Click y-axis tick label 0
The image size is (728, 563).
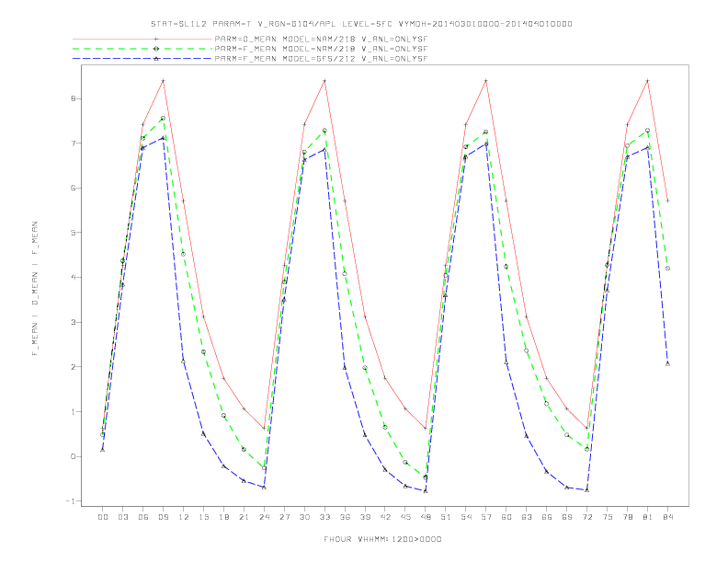click(x=74, y=456)
